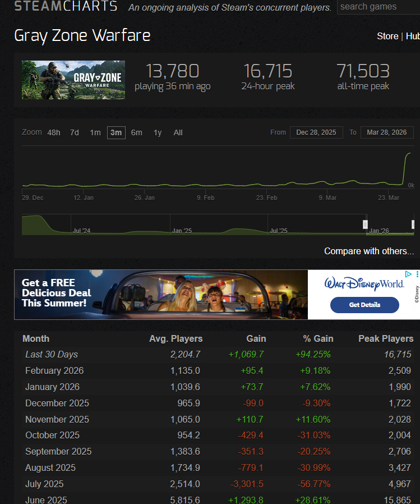Open the ad options three-dot icon

pos(417,274)
